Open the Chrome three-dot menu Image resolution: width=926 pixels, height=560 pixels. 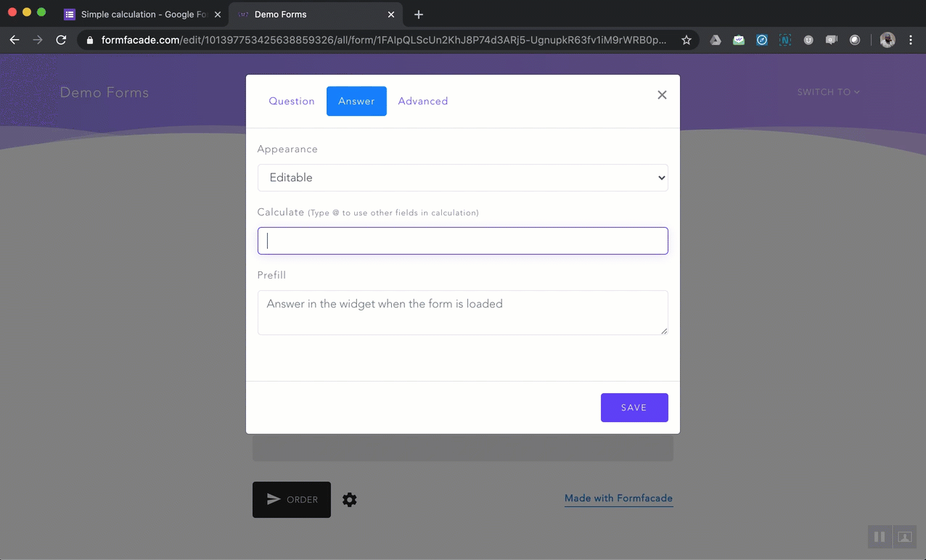[x=911, y=40]
